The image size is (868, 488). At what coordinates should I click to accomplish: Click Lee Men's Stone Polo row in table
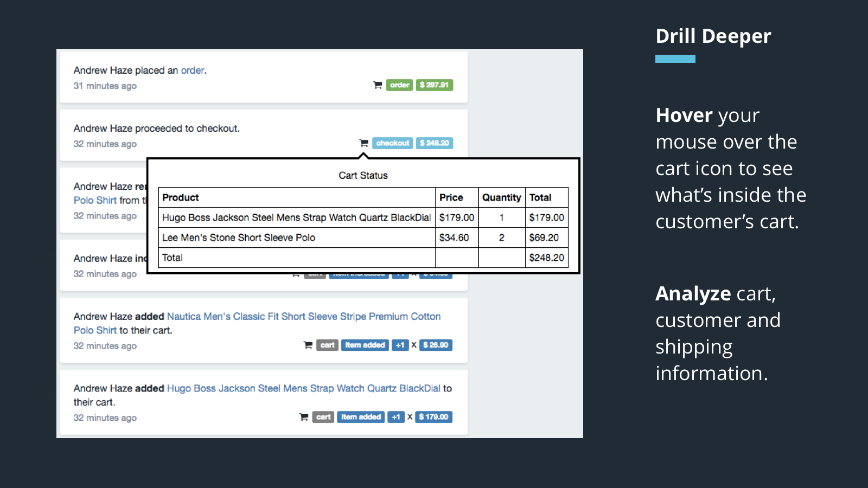click(363, 237)
